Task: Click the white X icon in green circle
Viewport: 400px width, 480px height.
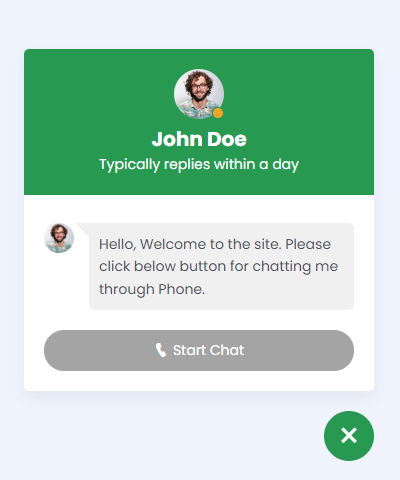Action: (x=349, y=436)
